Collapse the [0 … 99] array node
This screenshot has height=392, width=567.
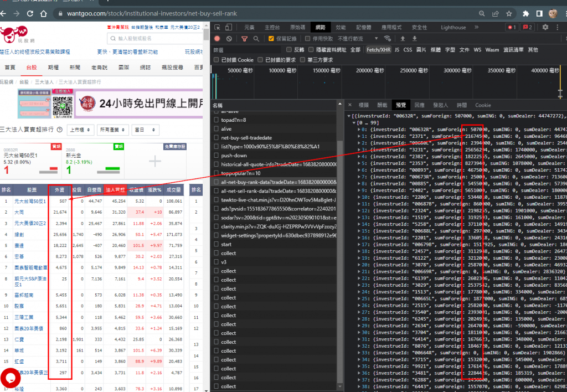point(354,122)
